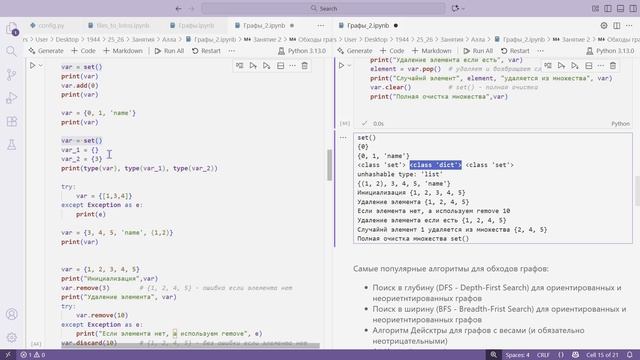This screenshot has width=640, height=360.
Task: Open the Testing flask view
Action: [11, 144]
